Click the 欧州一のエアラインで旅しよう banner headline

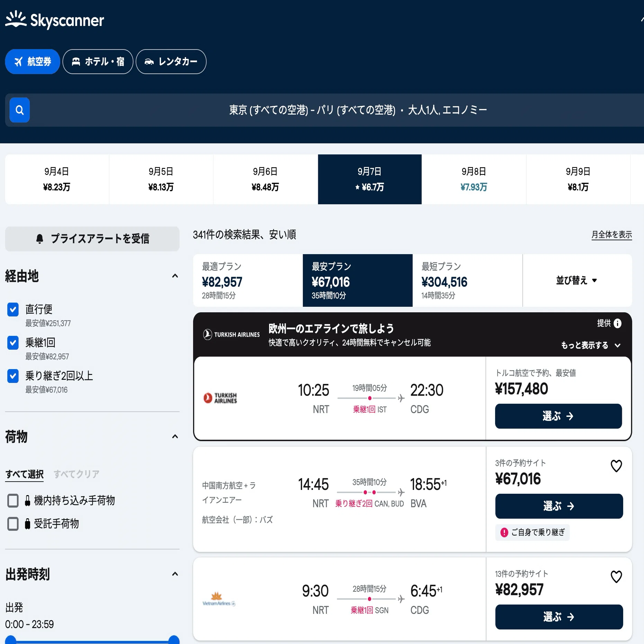(x=331, y=328)
